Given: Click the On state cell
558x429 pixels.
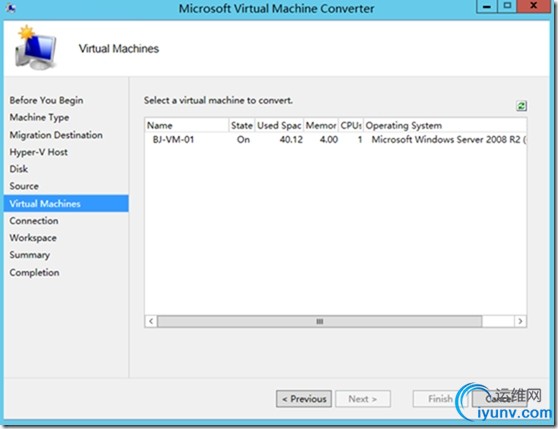Looking at the screenshot, I should pos(243,139).
